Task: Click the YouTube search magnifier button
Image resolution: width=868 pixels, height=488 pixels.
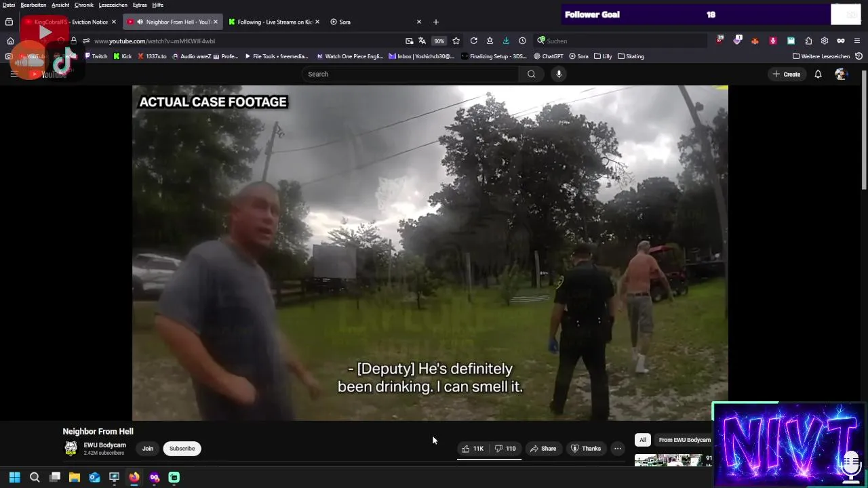Action: (532, 74)
